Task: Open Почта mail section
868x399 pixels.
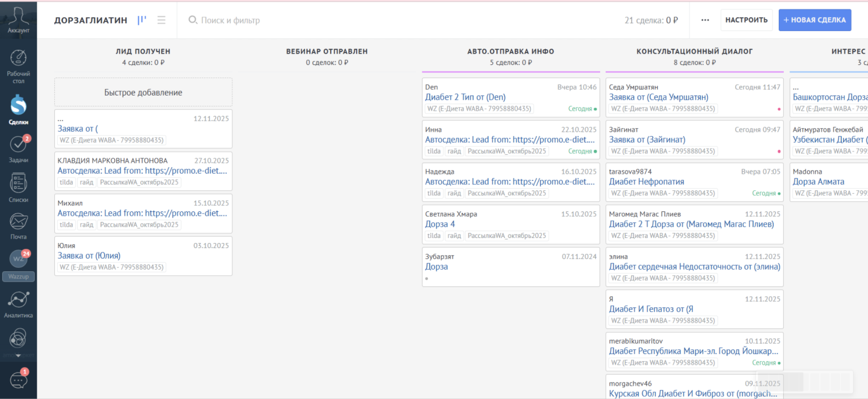Action: [x=18, y=226]
